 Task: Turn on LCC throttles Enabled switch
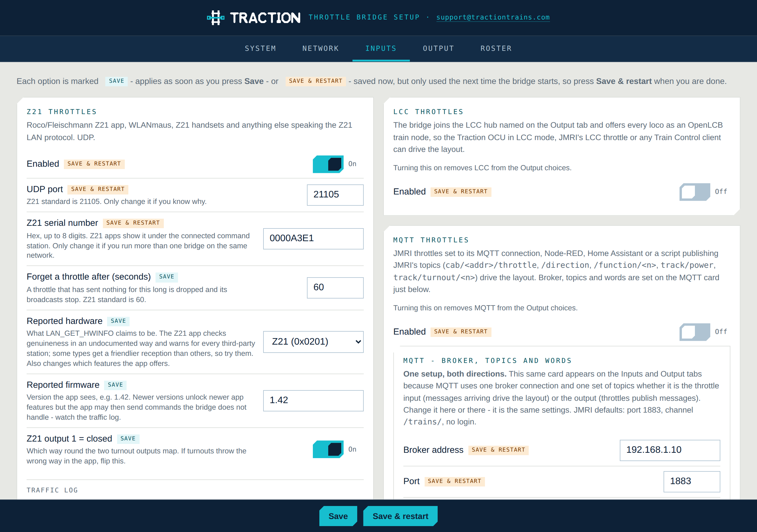694,192
